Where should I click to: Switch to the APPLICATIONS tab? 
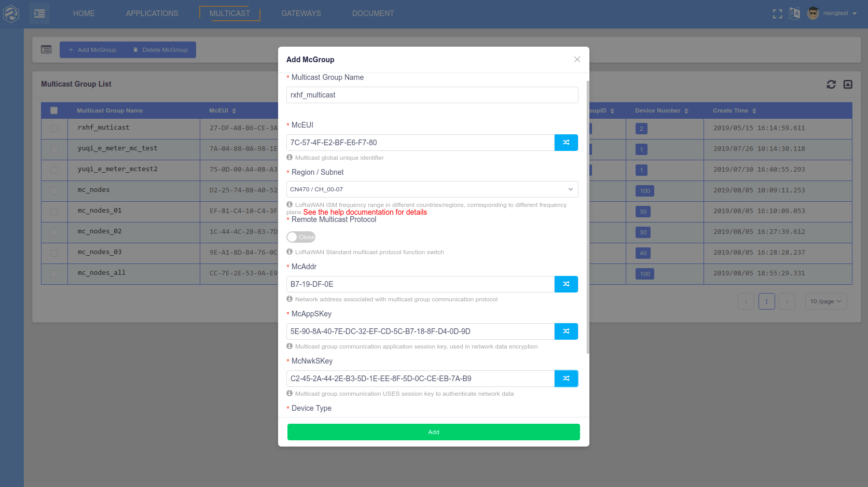tap(152, 13)
